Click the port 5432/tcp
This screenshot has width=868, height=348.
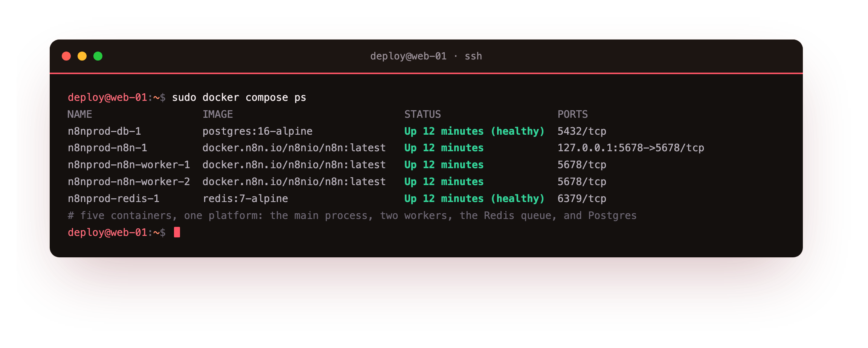pyautogui.click(x=582, y=131)
